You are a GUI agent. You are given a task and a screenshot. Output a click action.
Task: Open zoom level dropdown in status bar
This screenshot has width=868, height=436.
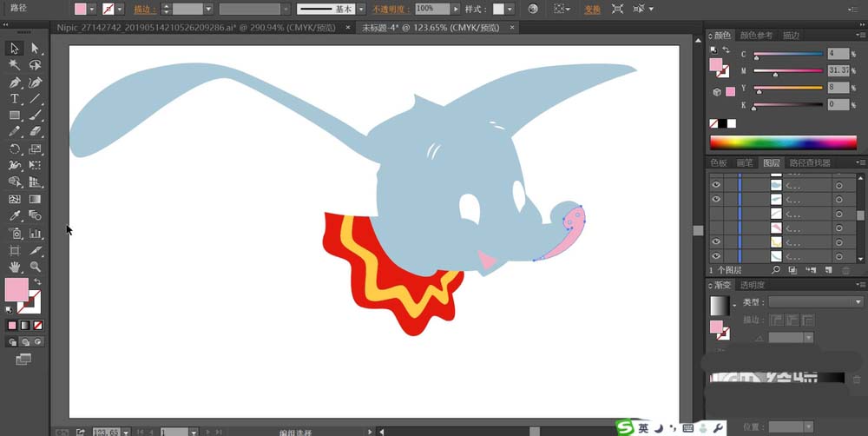[x=126, y=433]
